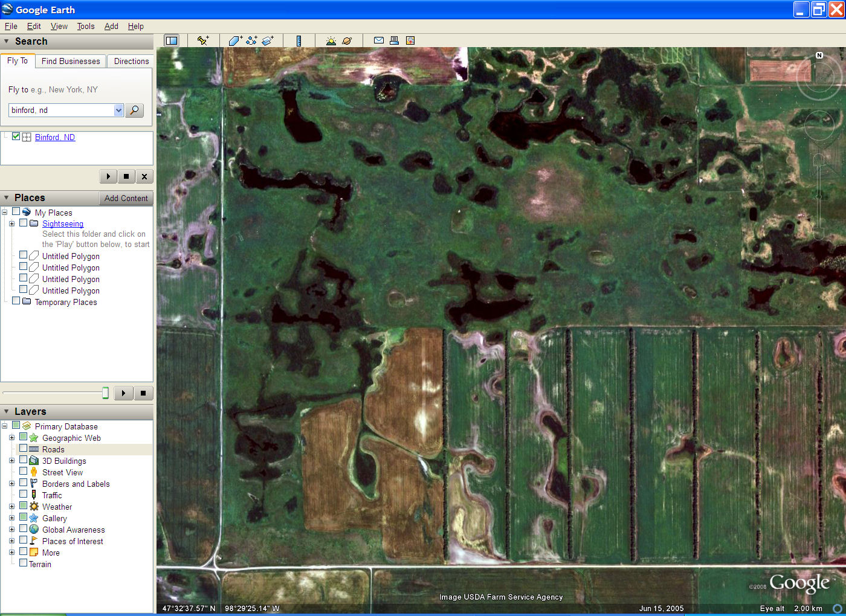
Task: Adjust the Places opacity slider handle
Action: (105, 393)
